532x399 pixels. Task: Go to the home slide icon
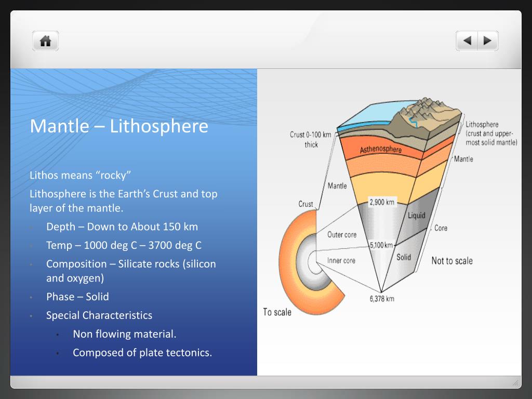pos(46,41)
